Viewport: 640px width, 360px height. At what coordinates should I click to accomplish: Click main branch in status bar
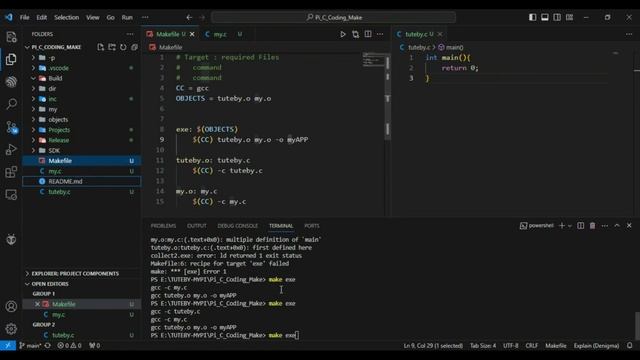[x=30, y=345]
